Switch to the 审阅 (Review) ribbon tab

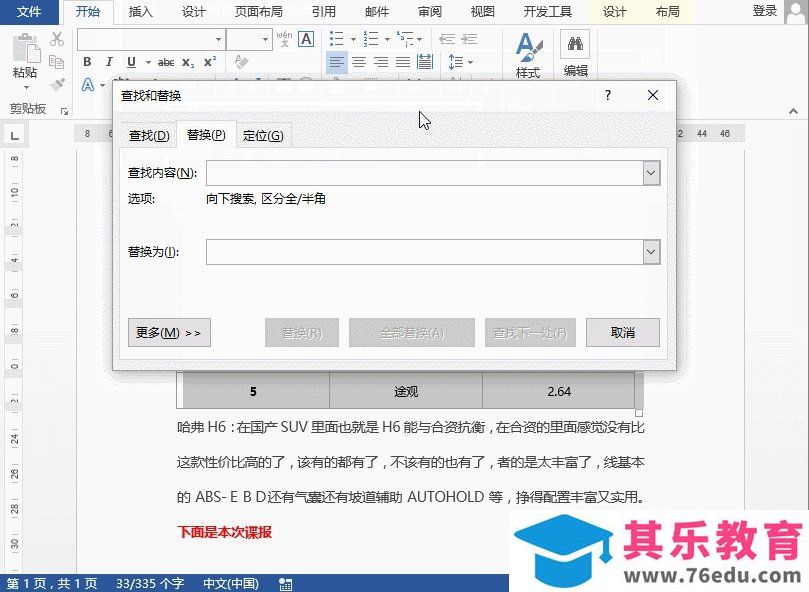[430, 11]
